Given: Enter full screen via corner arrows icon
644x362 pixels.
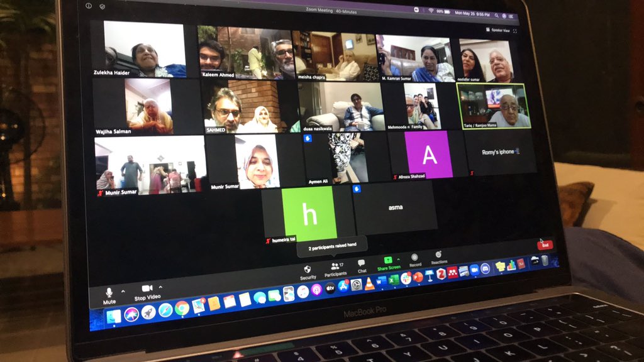Looking at the screenshot, I should point(515,31).
